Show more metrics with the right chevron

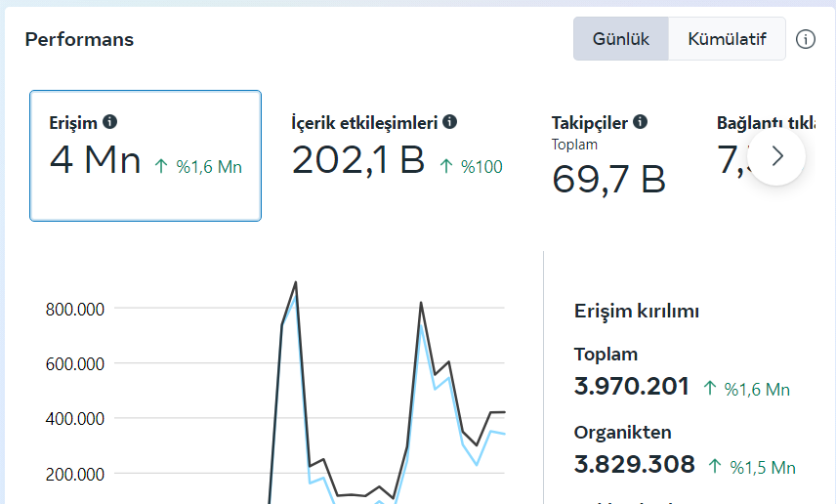click(x=776, y=156)
